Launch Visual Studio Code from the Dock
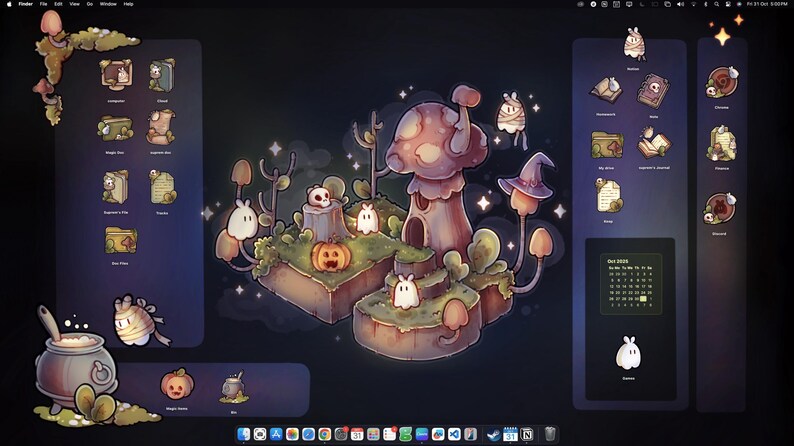This screenshot has height=446, width=794. click(x=454, y=434)
